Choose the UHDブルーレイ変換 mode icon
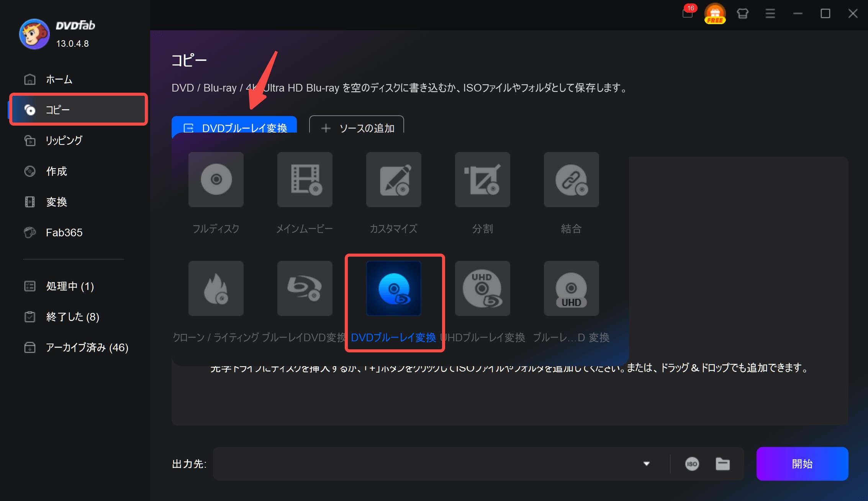This screenshot has width=868, height=501. click(x=483, y=288)
